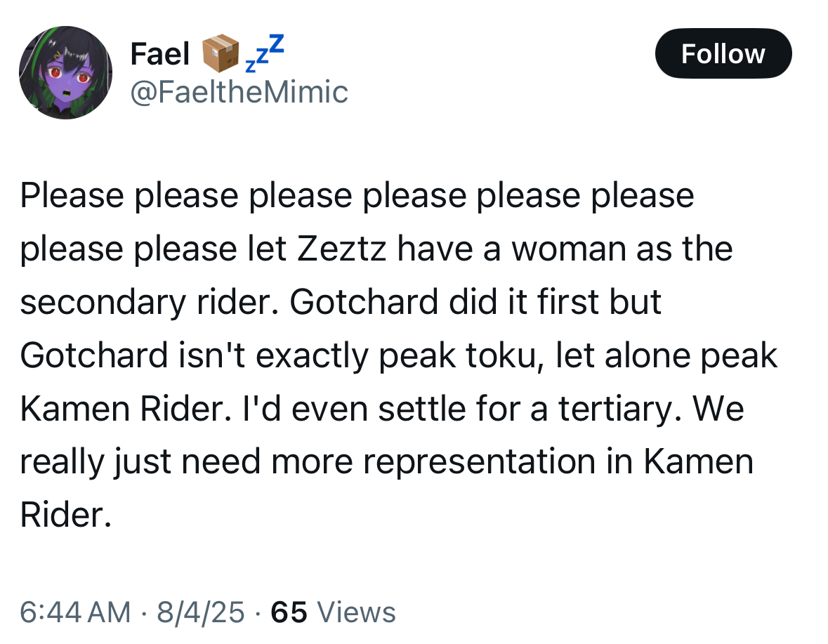The height and width of the screenshot is (644, 828).
Task: Visit the @FaeltheMimic handle link
Action: point(239,92)
